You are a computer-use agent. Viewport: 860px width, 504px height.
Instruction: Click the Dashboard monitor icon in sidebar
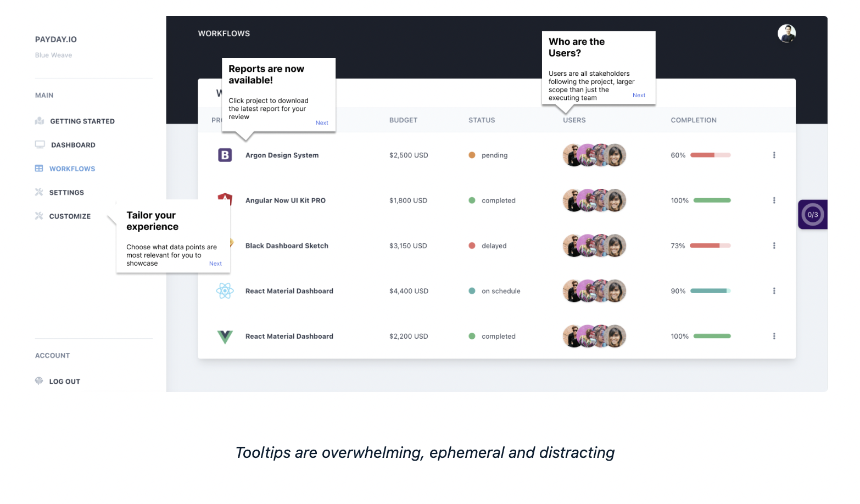click(40, 144)
